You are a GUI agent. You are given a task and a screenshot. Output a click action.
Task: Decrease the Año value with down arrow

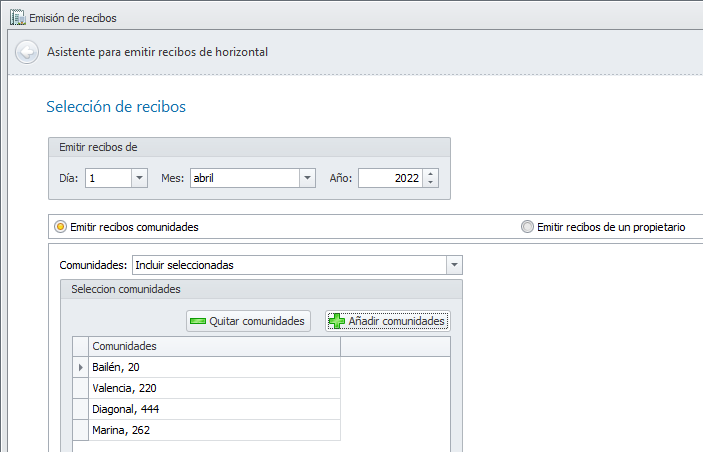(430, 182)
